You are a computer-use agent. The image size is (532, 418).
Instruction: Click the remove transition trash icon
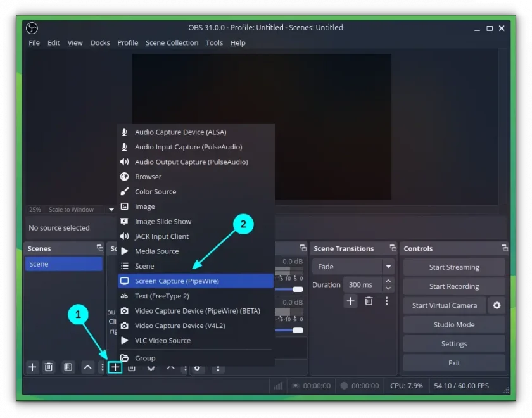click(369, 301)
